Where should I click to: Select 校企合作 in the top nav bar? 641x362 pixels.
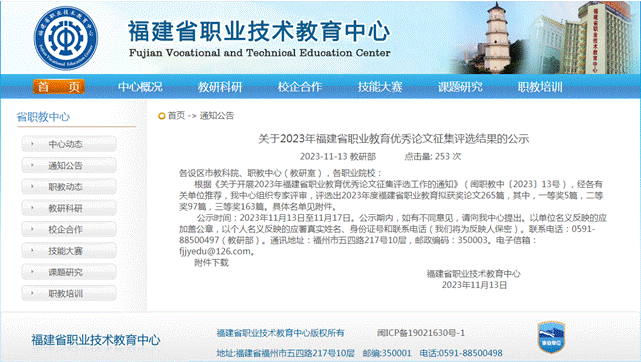300,87
